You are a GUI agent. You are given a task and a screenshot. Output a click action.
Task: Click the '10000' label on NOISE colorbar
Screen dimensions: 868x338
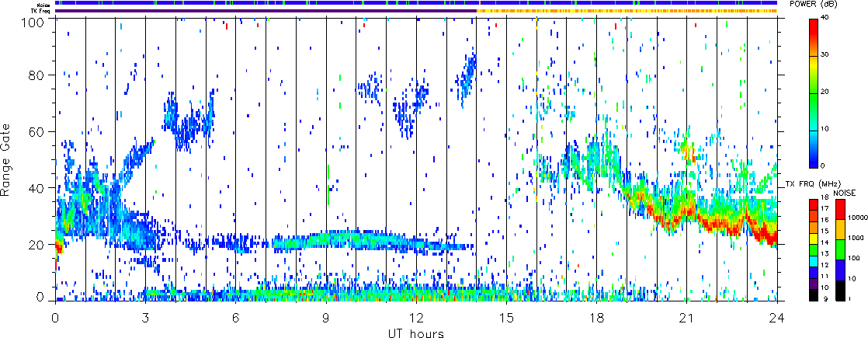point(858,218)
